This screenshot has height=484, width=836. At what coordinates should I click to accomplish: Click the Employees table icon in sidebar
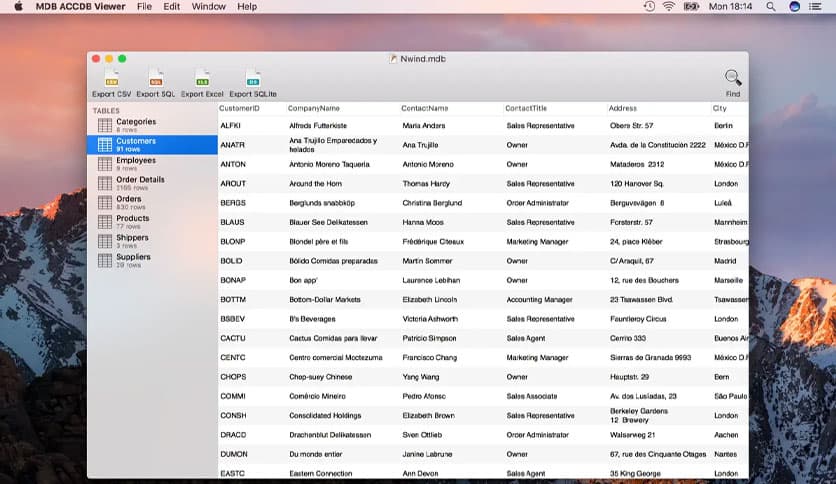tap(105, 164)
